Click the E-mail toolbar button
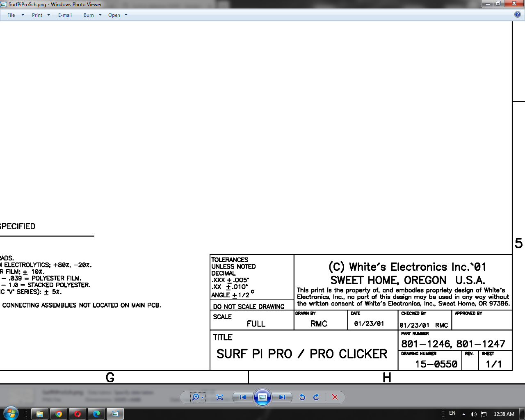Viewport: 525px width, 420px height. [x=65, y=15]
